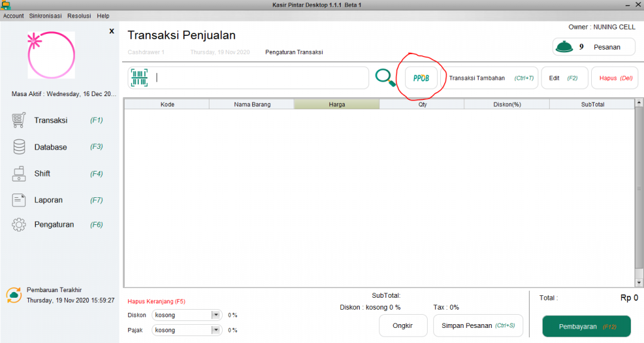Open the 9 Pesanan orders button
The image size is (644, 343).
coord(594,46)
